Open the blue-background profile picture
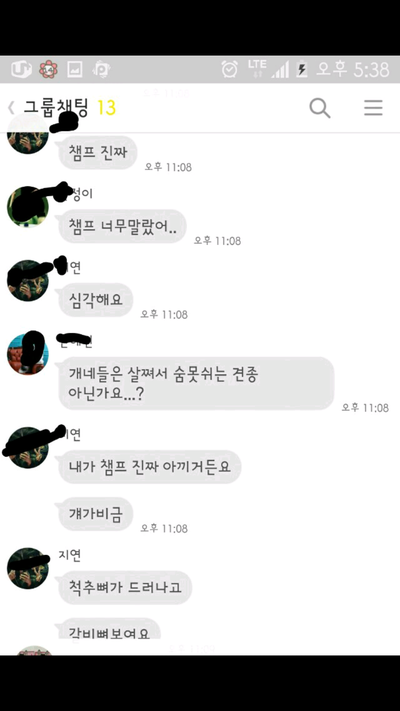This screenshot has height=711, width=400. click(x=28, y=355)
